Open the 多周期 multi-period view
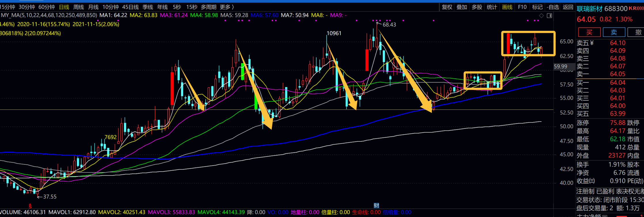The image size is (644, 217). [x=209, y=7]
